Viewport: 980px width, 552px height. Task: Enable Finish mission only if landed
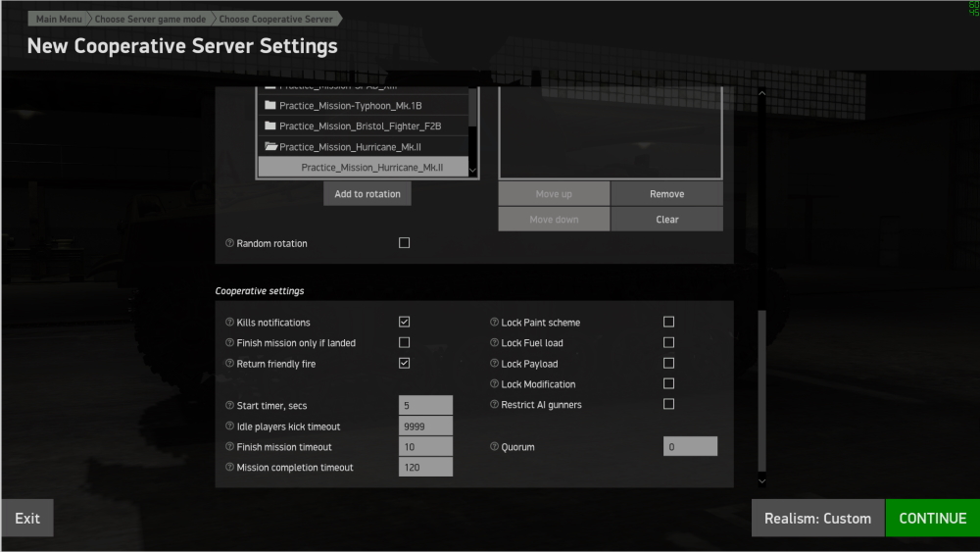click(x=404, y=342)
